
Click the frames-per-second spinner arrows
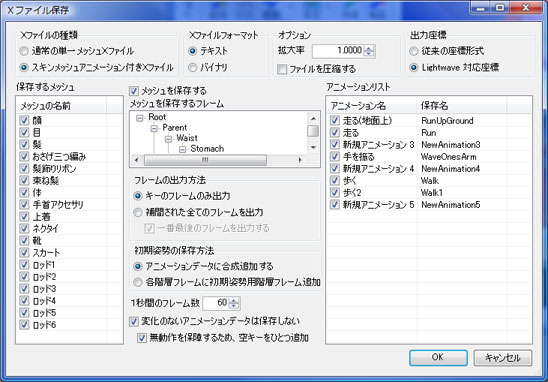[234, 303]
